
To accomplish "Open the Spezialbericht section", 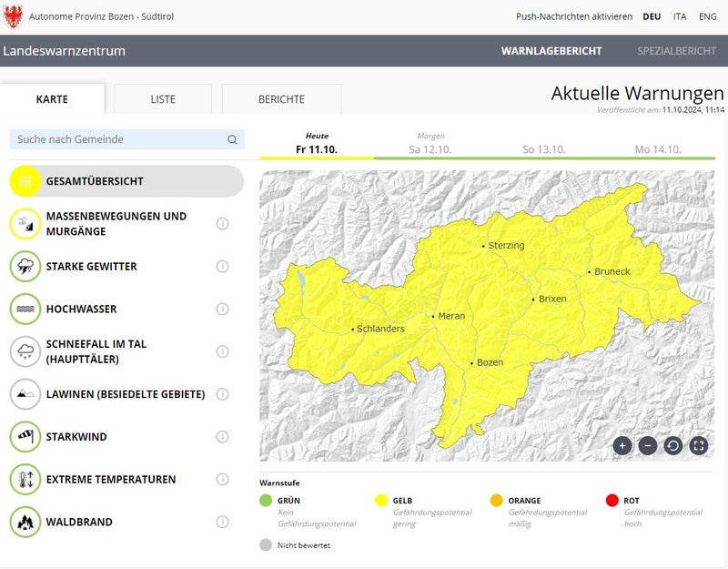I will coord(676,51).
